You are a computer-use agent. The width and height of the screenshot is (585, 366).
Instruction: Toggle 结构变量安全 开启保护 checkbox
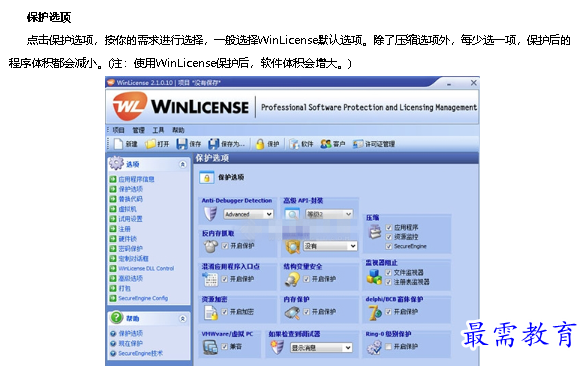click(307, 279)
